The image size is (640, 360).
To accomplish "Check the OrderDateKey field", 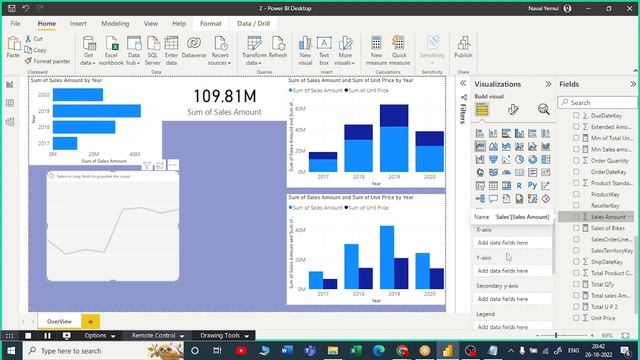I will 576,172.
